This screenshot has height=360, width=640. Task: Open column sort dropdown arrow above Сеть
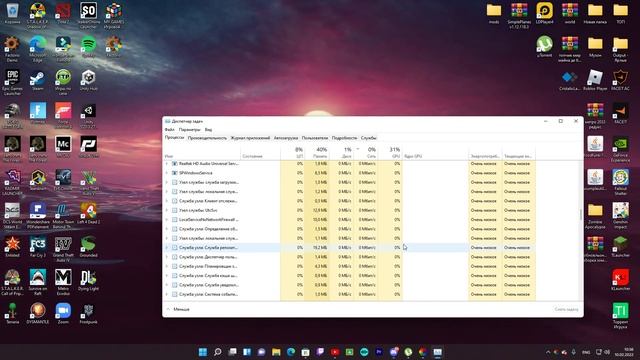(x=358, y=149)
